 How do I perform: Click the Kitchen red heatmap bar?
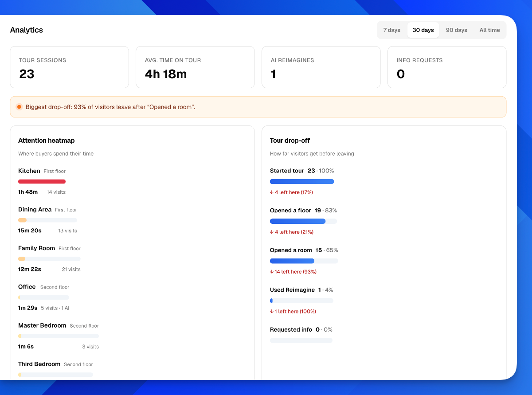(42, 181)
